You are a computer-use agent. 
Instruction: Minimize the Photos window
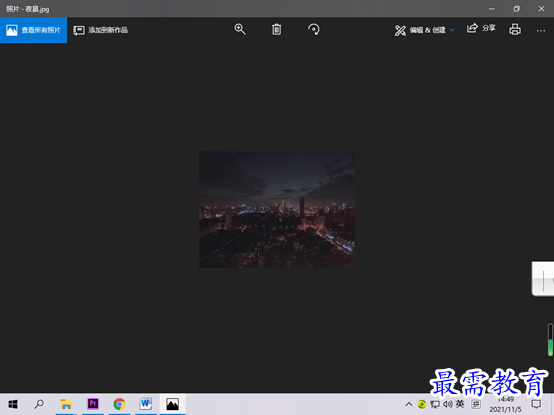(x=491, y=9)
